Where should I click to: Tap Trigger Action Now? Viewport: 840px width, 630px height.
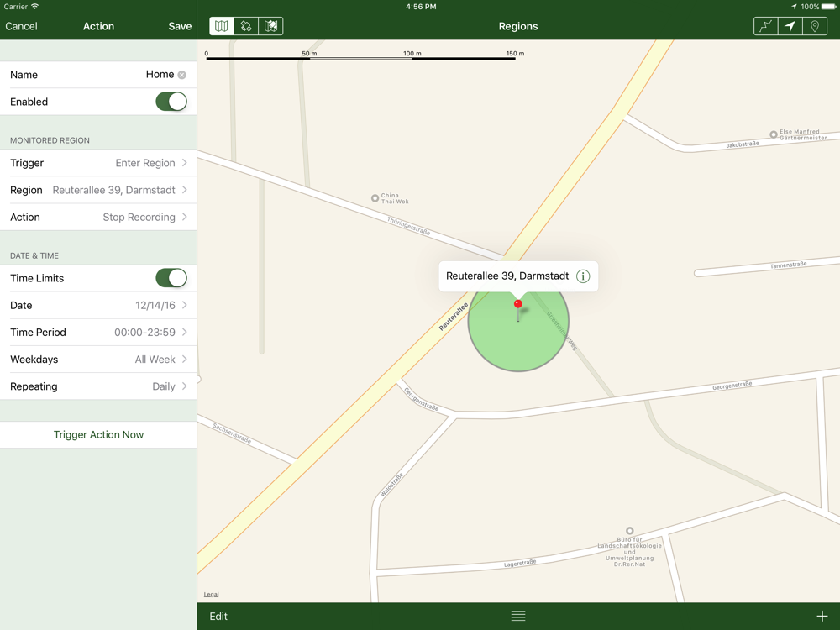[98, 434]
